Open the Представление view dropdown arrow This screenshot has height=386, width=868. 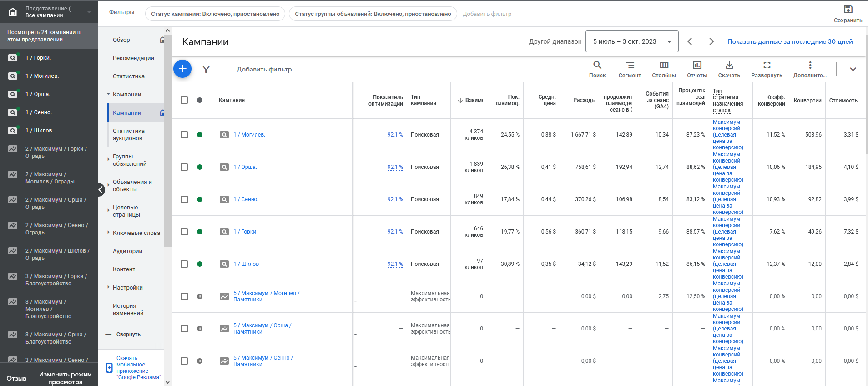point(89,12)
